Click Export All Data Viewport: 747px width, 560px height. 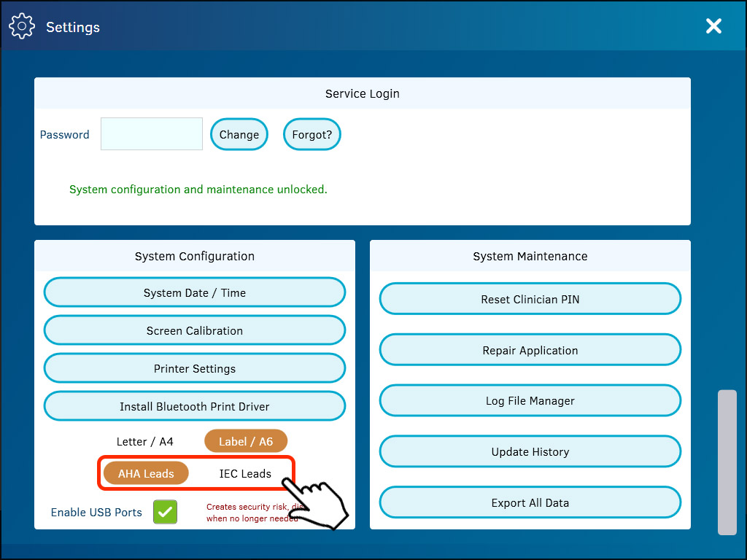(x=530, y=503)
